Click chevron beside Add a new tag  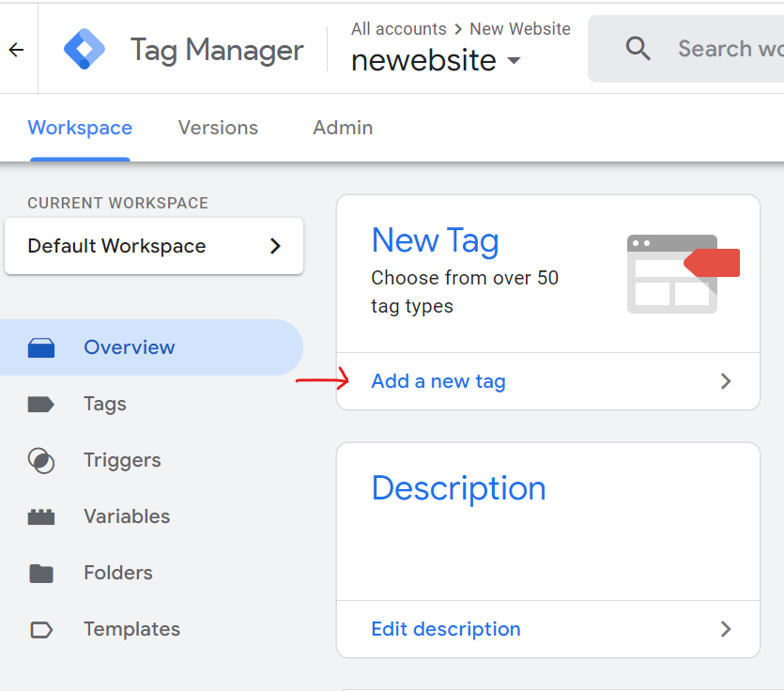[725, 381]
